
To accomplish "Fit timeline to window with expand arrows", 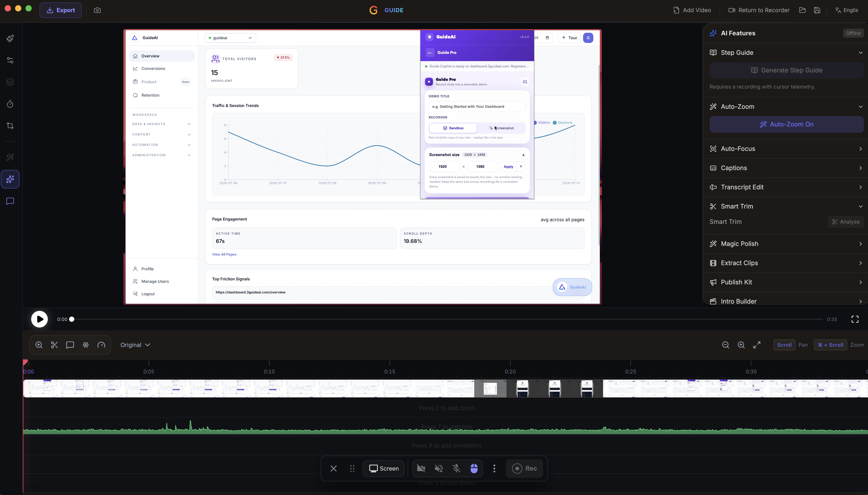I will click(x=757, y=345).
